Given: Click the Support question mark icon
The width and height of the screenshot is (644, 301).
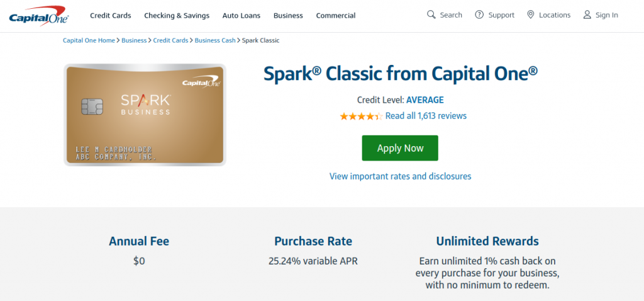Looking at the screenshot, I should click(x=480, y=14).
